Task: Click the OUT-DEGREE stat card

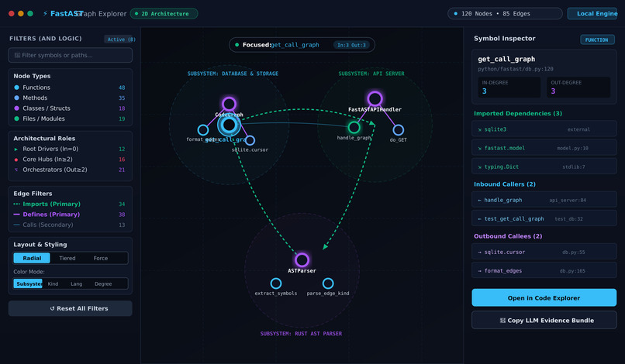Action: 578,88
